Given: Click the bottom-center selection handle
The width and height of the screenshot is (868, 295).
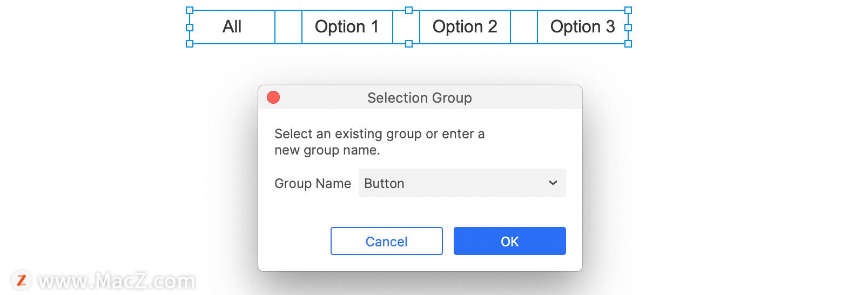Looking at the screenshot, I should click(x=409, y=44).
